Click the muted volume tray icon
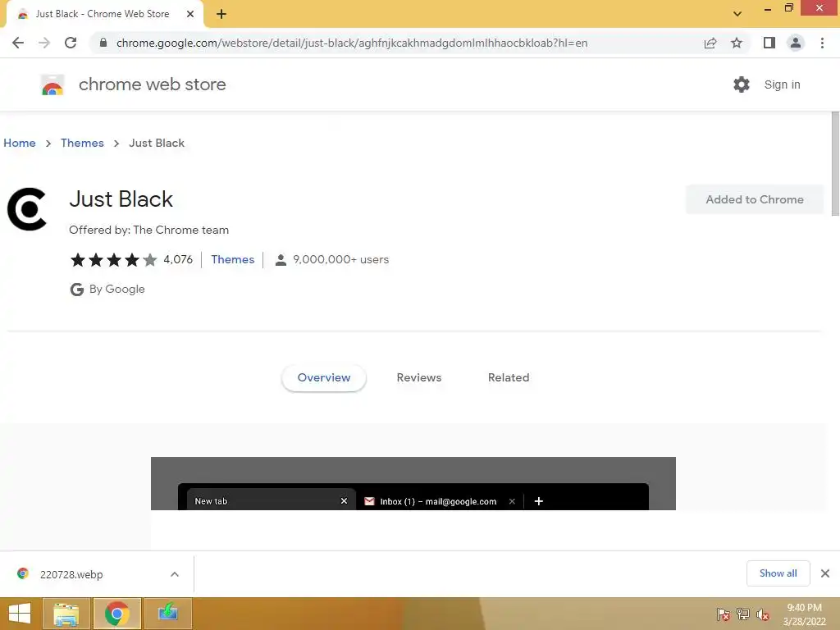Image resolution: width=840 pixels, height=630 pixels. (x=763, y=614)
